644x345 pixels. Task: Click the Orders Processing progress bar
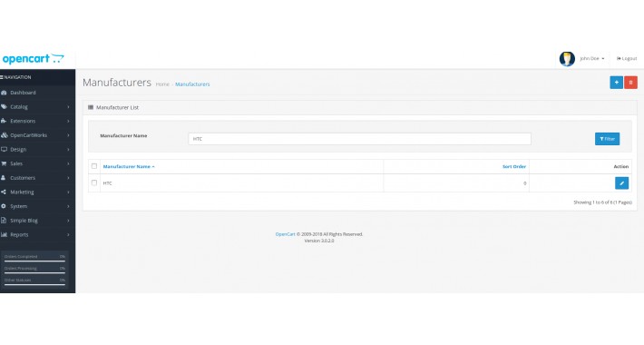click(34, 272)
